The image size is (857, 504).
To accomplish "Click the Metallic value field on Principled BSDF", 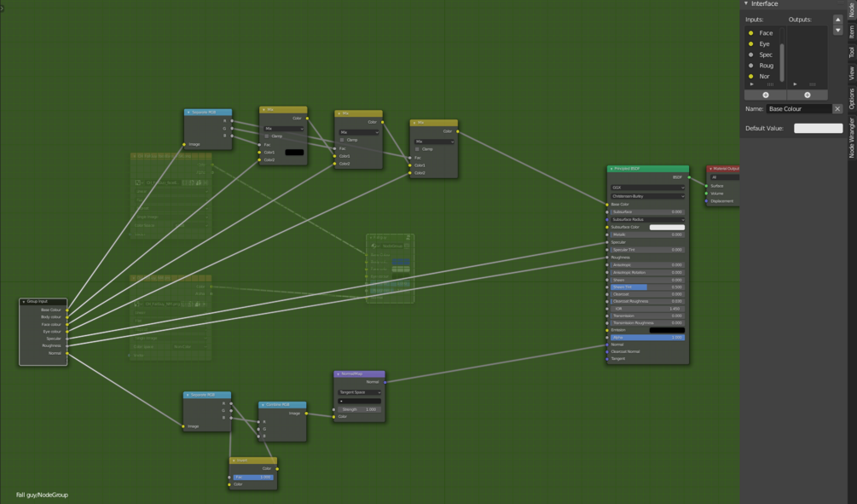I will tap(648, 235).
